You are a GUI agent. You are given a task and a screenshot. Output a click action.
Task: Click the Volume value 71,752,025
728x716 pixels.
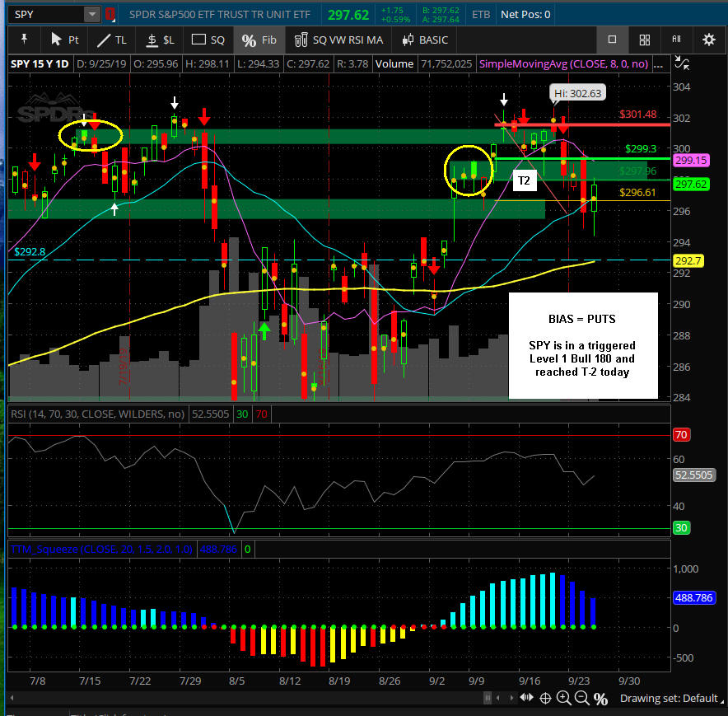click(x=446, y=64)
